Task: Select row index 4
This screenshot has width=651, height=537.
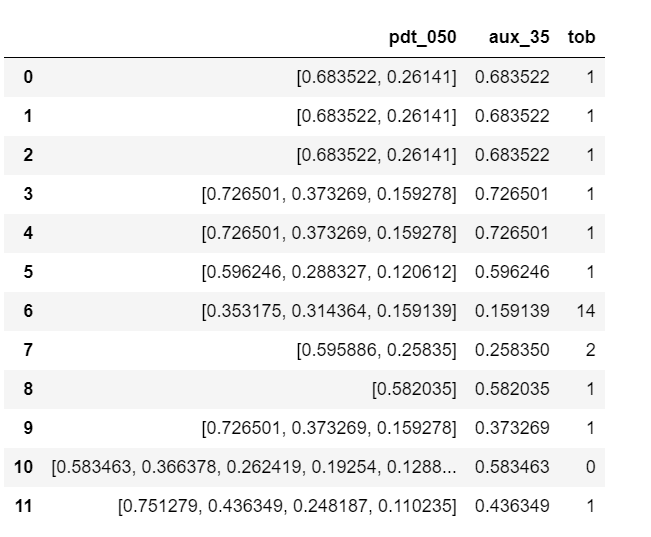Action: coord(28,233)
